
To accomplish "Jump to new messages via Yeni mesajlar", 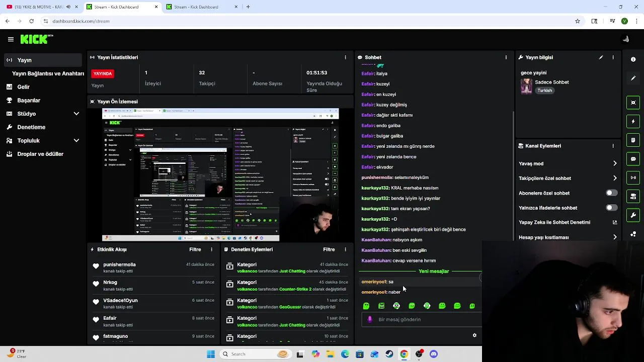I will point(434,271).
